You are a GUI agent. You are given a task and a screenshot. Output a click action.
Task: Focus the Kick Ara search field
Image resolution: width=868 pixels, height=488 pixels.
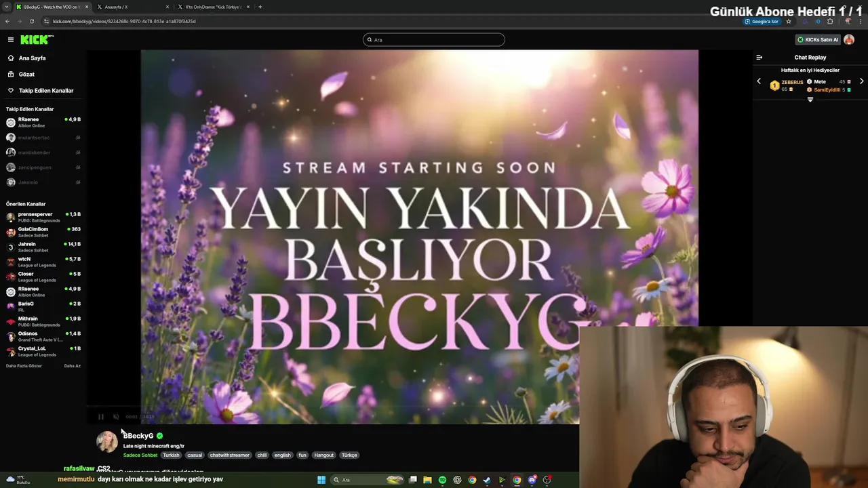[x=434, y=40]
